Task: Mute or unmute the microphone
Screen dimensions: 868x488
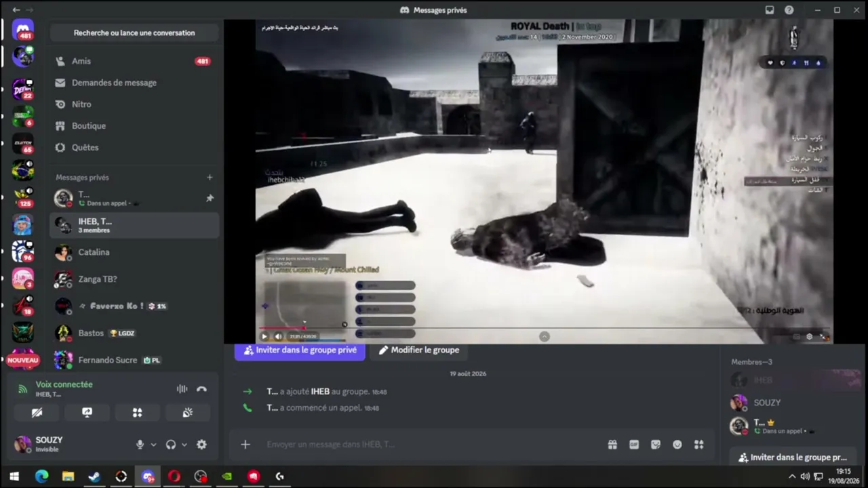Action: coord(140,445)
